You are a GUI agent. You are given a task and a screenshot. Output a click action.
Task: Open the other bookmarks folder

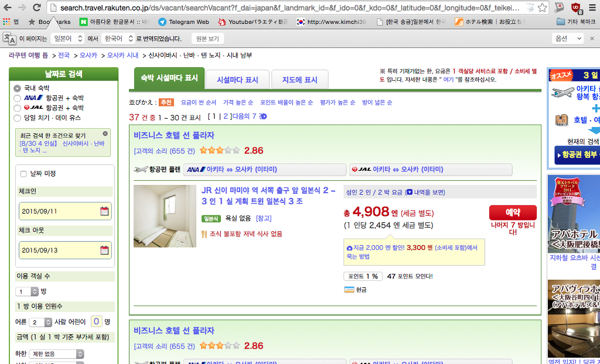point(575,22)
